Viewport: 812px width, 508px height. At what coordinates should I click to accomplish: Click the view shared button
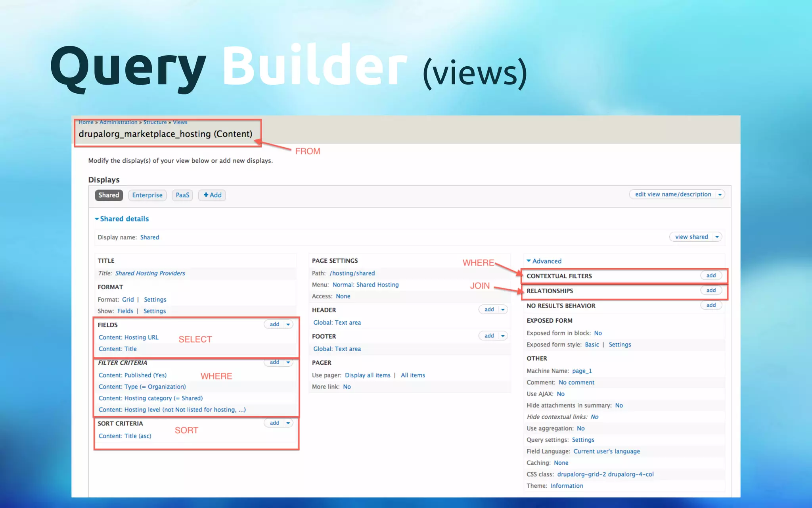point(691,237)
